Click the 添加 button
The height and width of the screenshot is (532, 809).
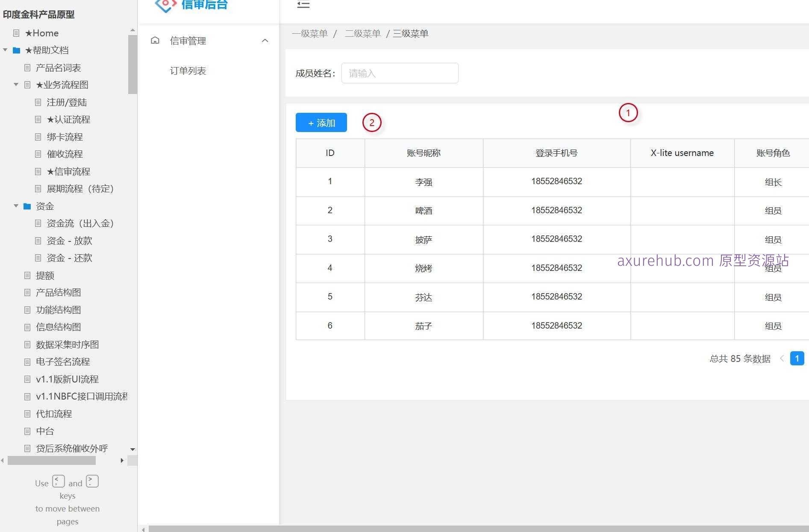click(321, 123)
